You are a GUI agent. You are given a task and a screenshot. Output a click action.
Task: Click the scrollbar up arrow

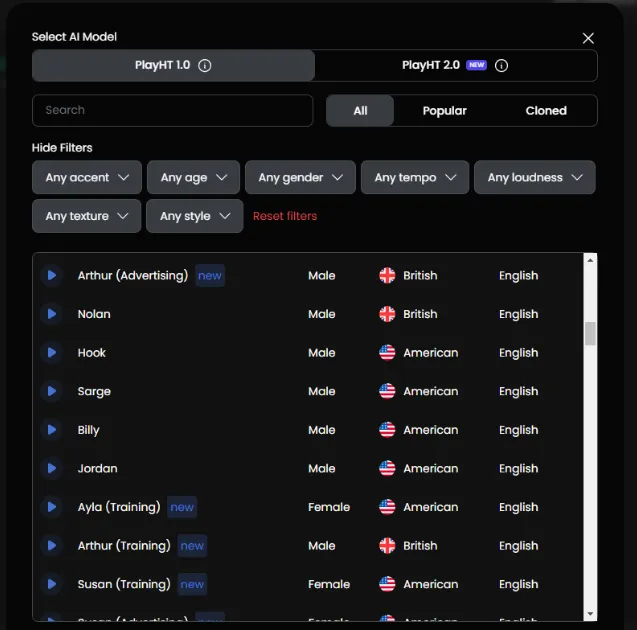[x=590, y=260]
